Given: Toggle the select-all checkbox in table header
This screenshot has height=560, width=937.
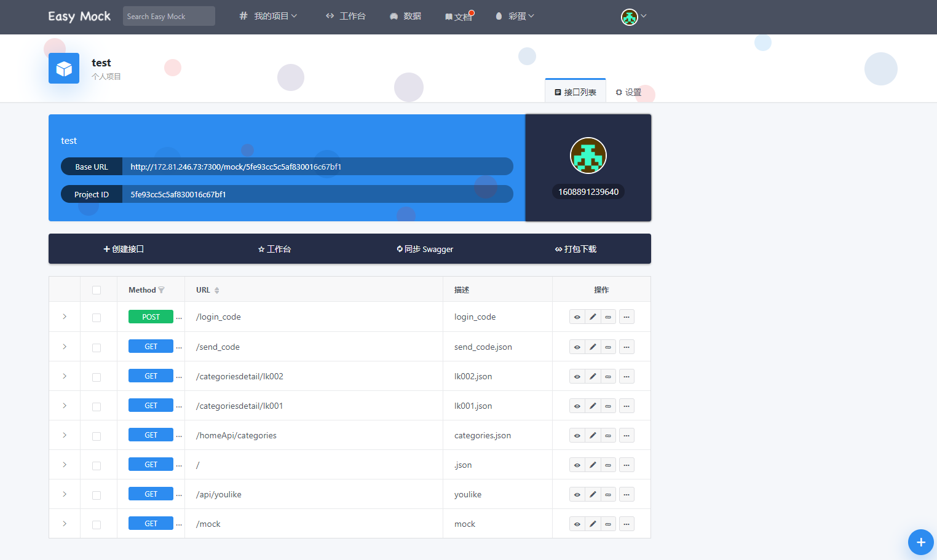Looking at the screenshot, I should pos(97,290).
